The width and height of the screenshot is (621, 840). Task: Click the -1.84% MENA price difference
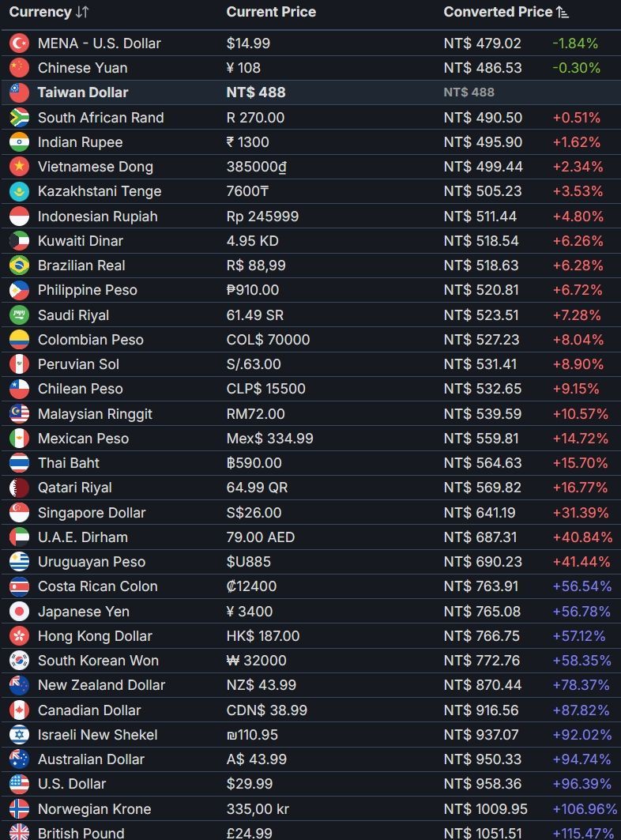(x=575, y=43)
